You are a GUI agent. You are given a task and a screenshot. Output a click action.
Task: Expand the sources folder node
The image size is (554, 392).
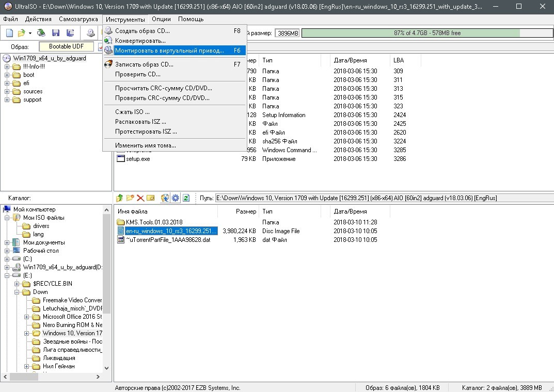(7, 91)
